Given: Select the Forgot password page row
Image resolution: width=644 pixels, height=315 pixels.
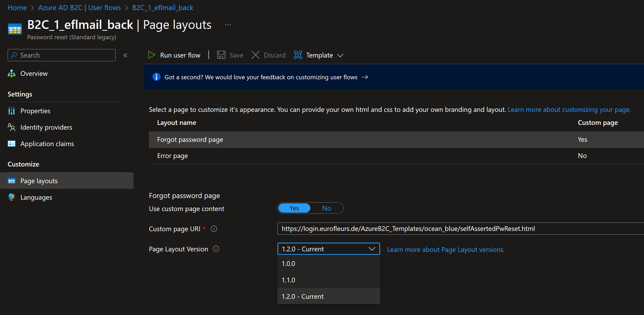Looking at the screenshot, I should (x=396, y=140).
